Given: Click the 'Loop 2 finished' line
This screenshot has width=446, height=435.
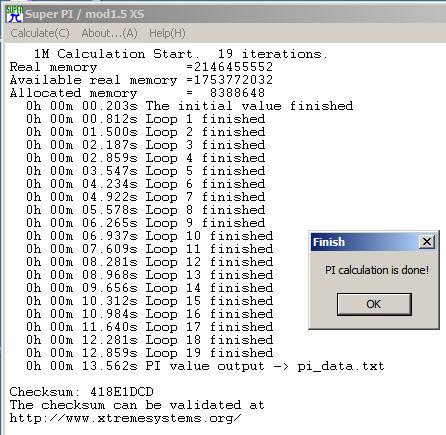Looking at the screenshot, I should (x=146, y=132).
